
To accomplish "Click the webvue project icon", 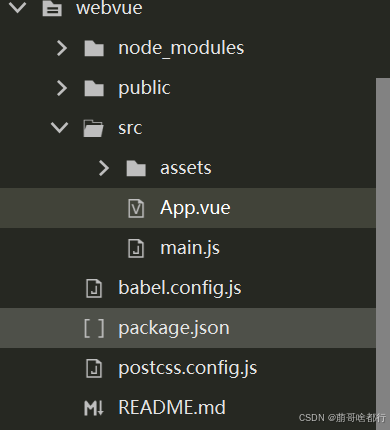I will pyautogui.click(x=52, y=8).
